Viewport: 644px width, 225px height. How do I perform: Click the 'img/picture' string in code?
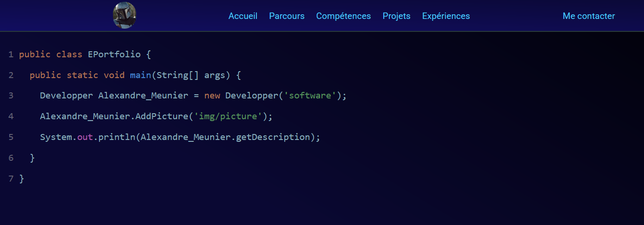click(x=228, y=116)
